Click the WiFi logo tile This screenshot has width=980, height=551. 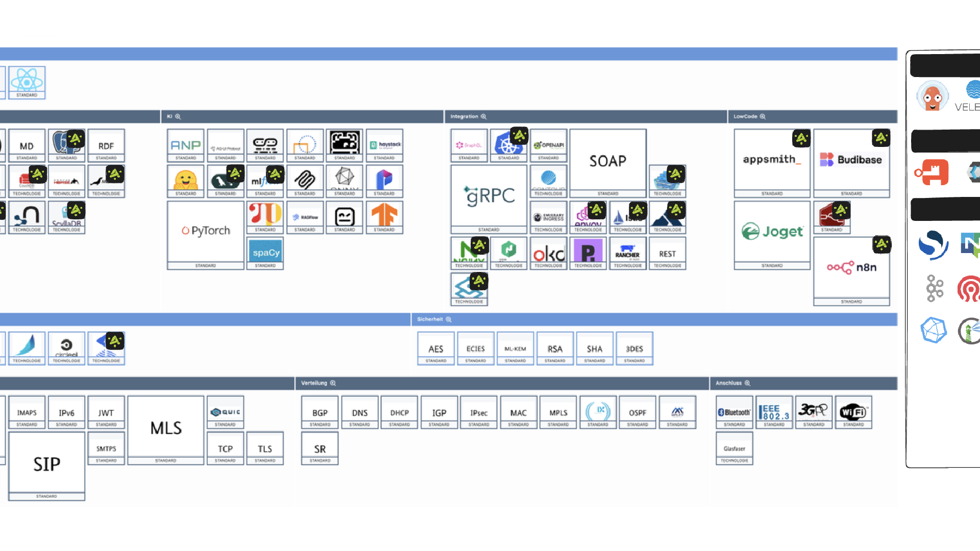[853, 411]
